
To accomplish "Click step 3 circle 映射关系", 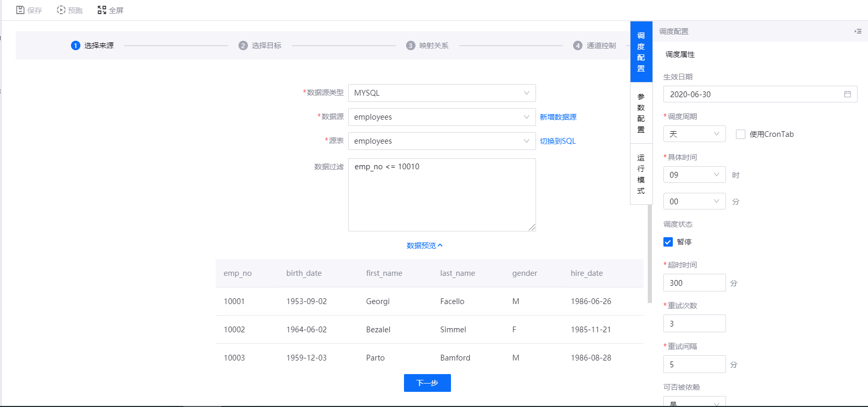I will 411,45.
